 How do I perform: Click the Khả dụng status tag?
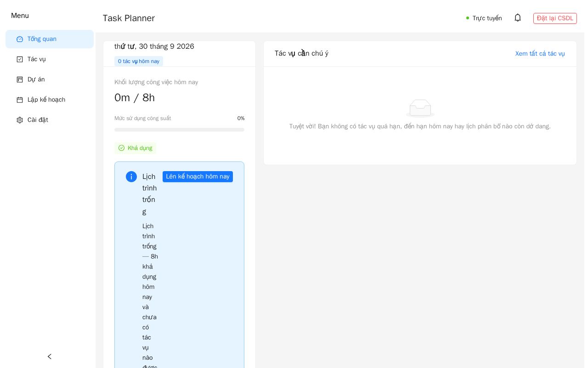(135, 148)
